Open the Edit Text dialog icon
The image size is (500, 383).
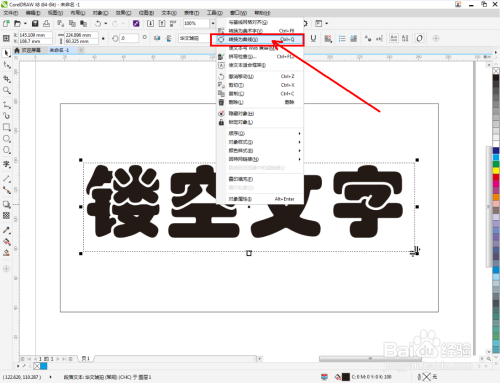point(379,39)
